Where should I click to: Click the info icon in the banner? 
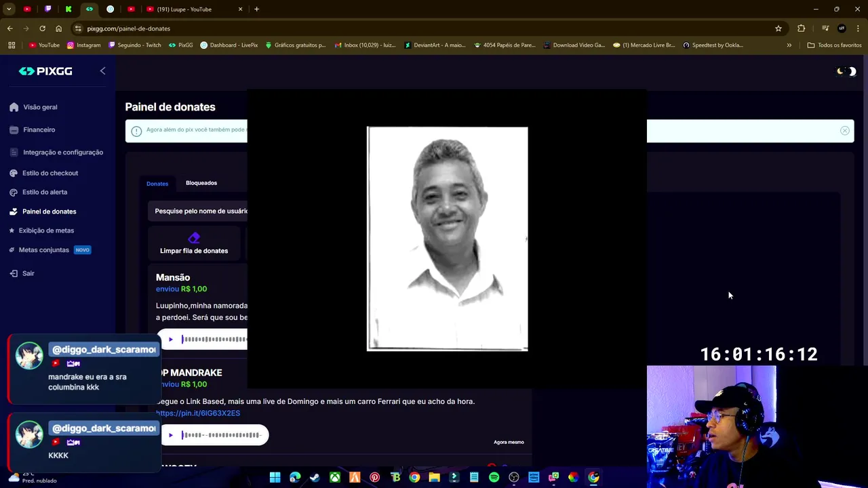point(136,131)
